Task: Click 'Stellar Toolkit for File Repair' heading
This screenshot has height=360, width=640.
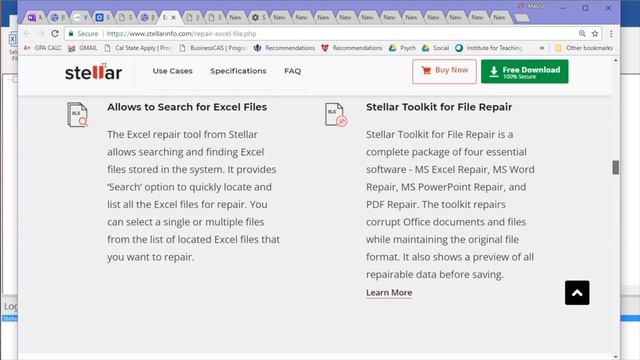Action: tap(439, 107)
